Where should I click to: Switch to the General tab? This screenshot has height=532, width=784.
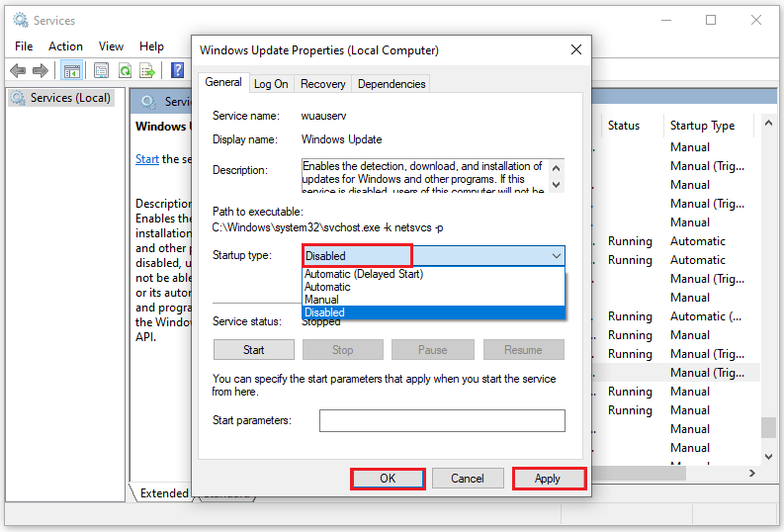pyautogui.click(x=223, y=82)
